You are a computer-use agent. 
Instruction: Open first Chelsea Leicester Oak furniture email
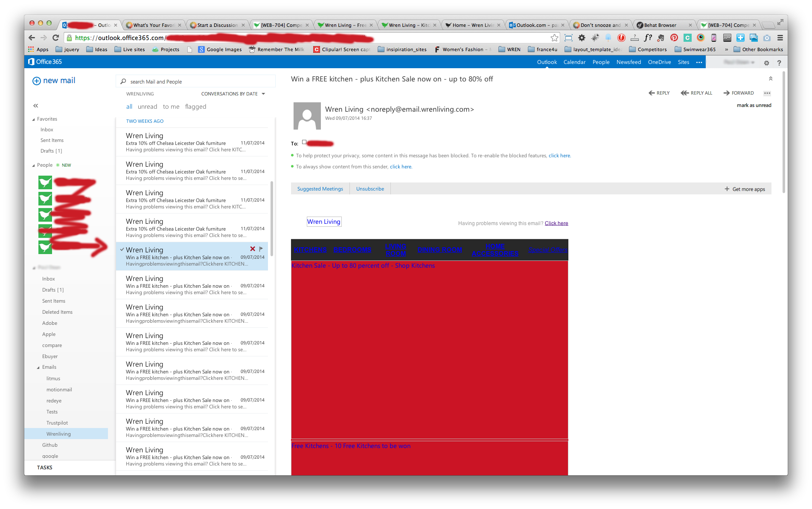point(192,142)
